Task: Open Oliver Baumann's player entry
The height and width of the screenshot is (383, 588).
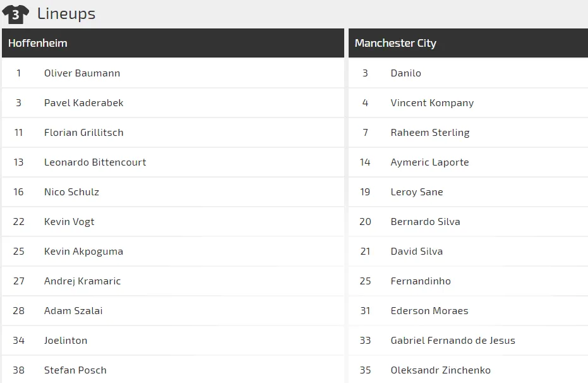Action: 82,73
